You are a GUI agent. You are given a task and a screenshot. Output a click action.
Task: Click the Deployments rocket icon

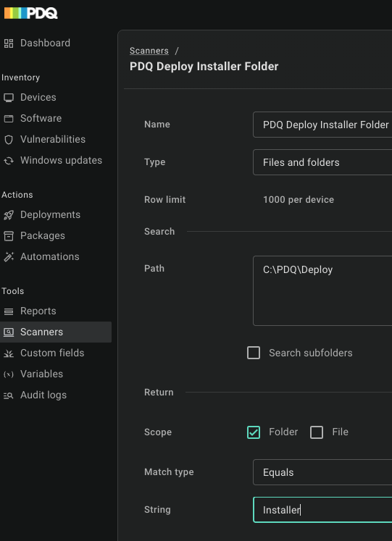coord(9,215)
